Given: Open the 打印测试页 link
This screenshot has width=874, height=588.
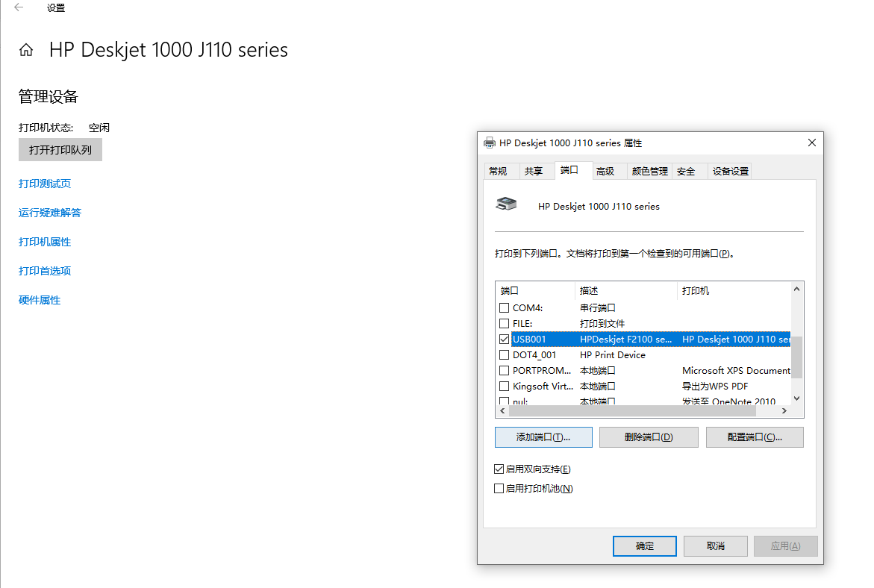Looking at the screenshot, I should coord(45,184).
